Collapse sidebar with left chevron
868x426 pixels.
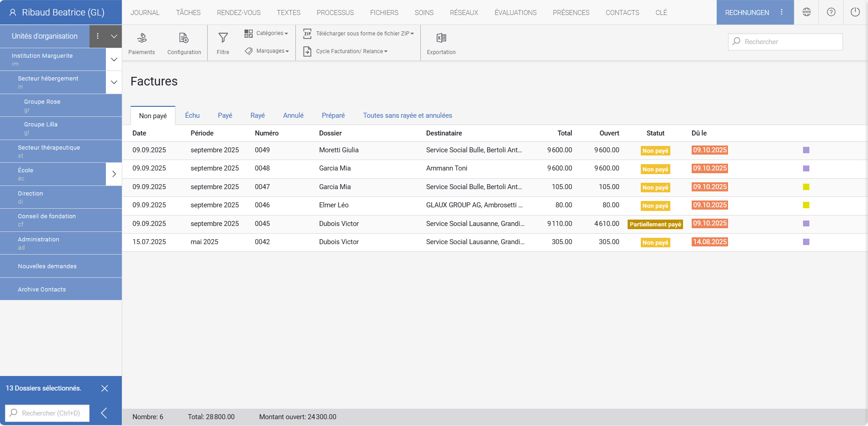click(x=104, y=413)
